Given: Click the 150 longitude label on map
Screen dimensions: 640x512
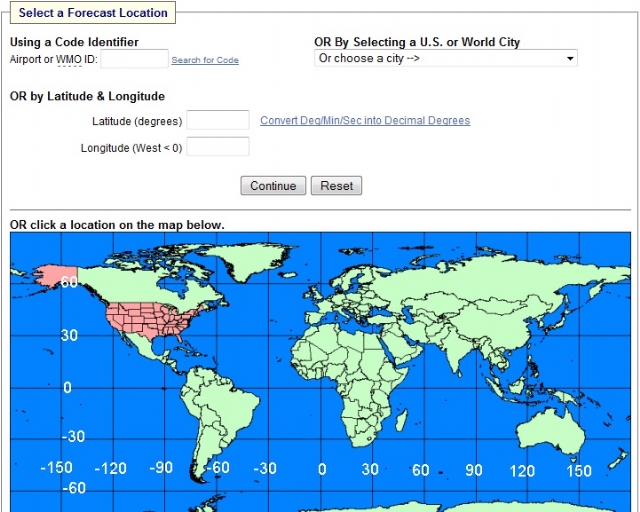Looking at the screenshot, I should (x=579, y=471).
